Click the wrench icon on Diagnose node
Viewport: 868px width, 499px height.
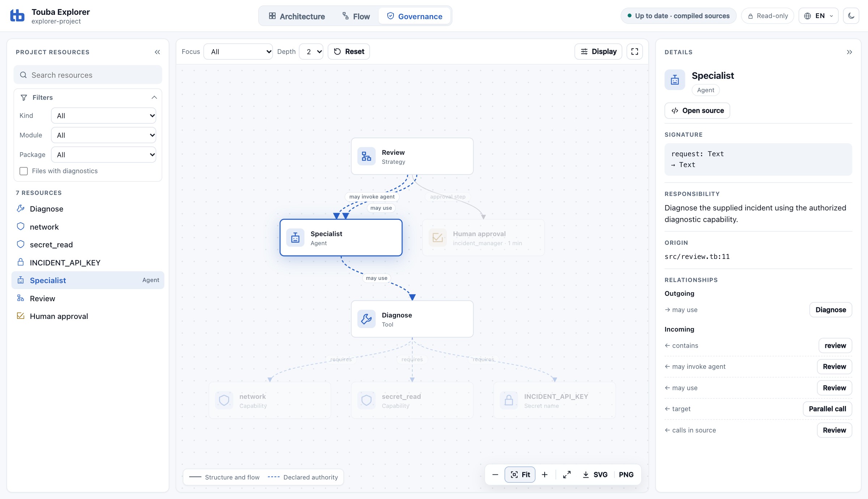[366, 319]
